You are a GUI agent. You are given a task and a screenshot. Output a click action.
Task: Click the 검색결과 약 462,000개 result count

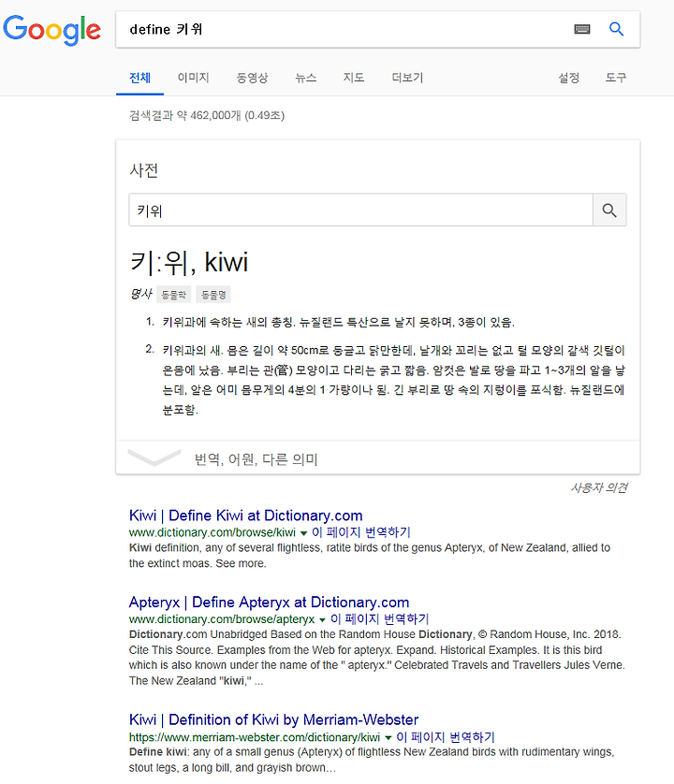pyautogui.click(x=207, y=115)
